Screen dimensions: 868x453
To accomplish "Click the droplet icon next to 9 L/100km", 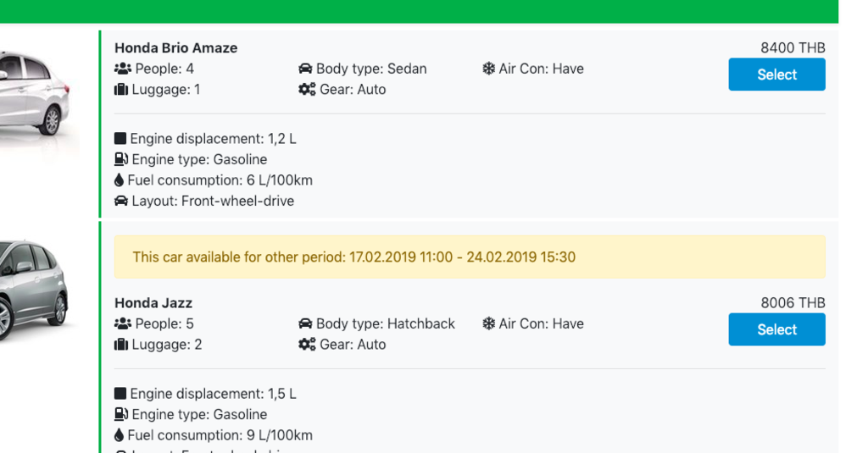I will 119,434.
